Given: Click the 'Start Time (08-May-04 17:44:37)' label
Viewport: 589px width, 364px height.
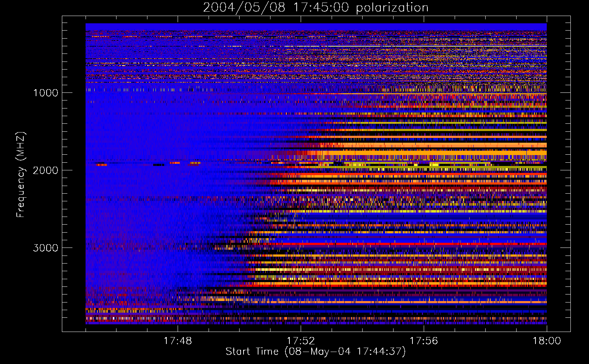Looking at the screenshot, I should [316, 352].
